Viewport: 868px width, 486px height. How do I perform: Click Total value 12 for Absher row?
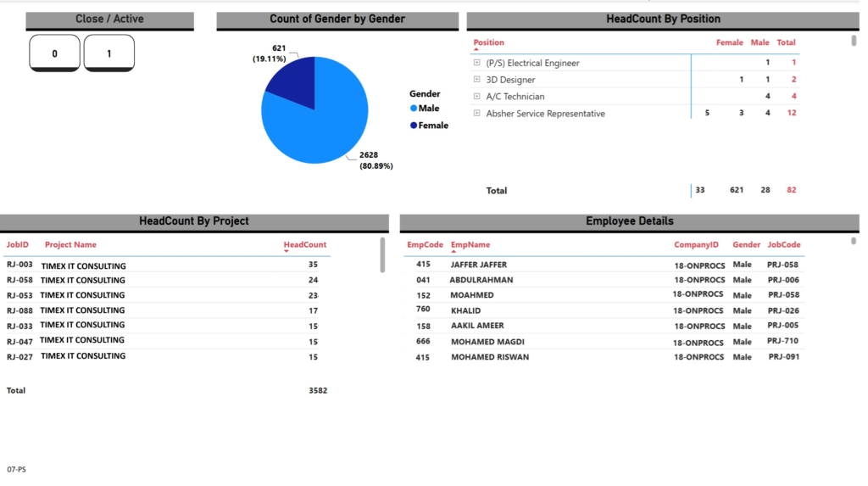792,113
